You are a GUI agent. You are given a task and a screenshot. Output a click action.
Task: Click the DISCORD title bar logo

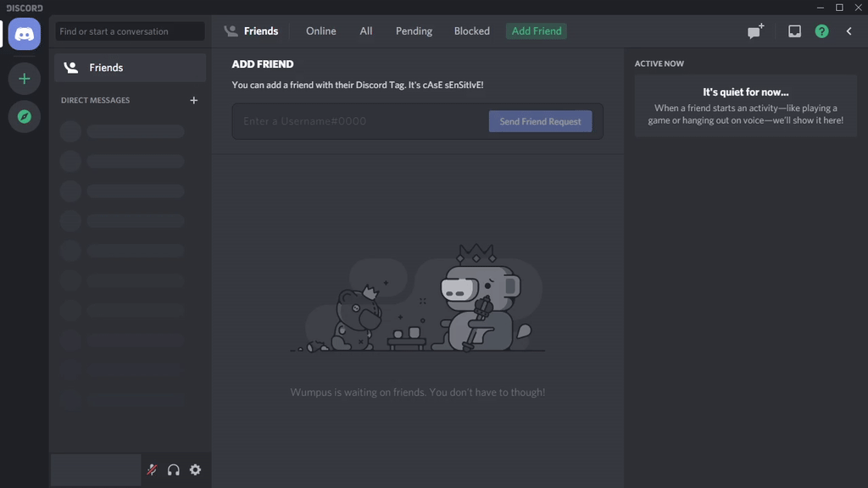[x=25, y=8]
